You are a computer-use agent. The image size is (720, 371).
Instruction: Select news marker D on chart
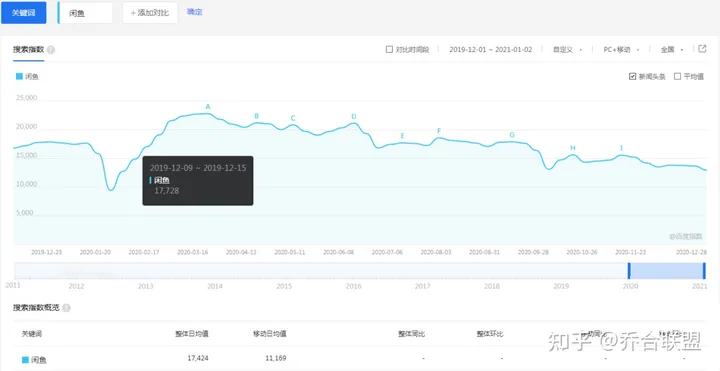coord(354,117)
